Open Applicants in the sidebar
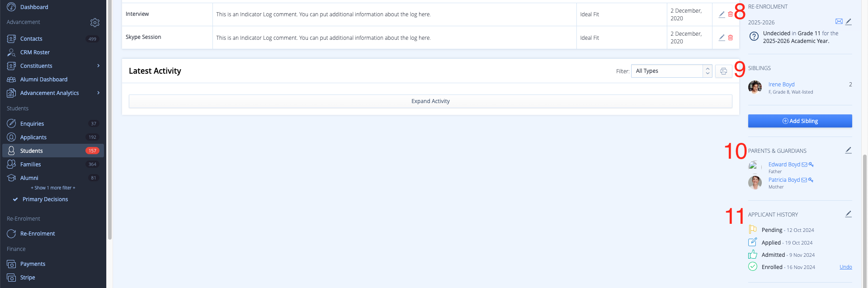Screen dimensions: 868x288 33,137
